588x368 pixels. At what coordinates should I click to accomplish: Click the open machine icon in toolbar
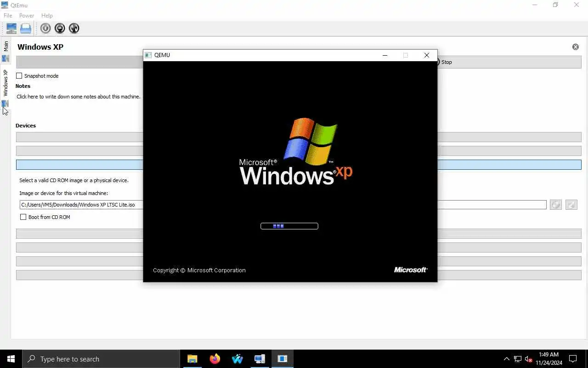click(26, 29)
